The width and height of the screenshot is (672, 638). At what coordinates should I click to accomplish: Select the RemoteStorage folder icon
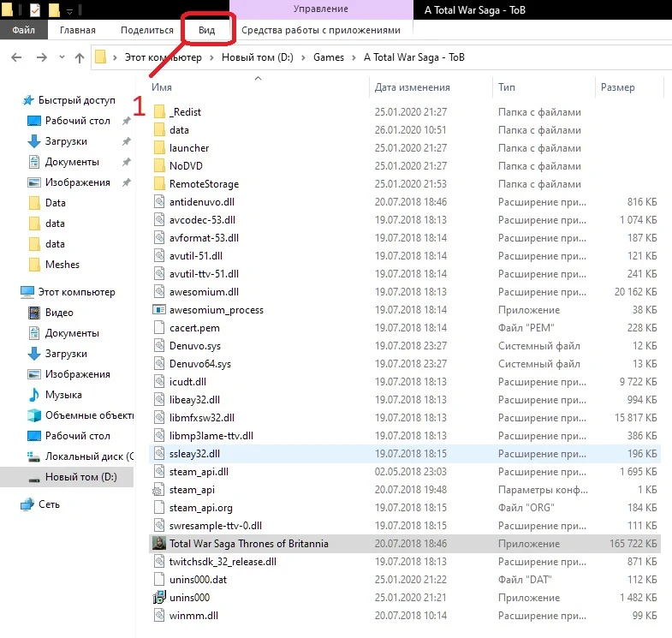(x=159, y=183)
